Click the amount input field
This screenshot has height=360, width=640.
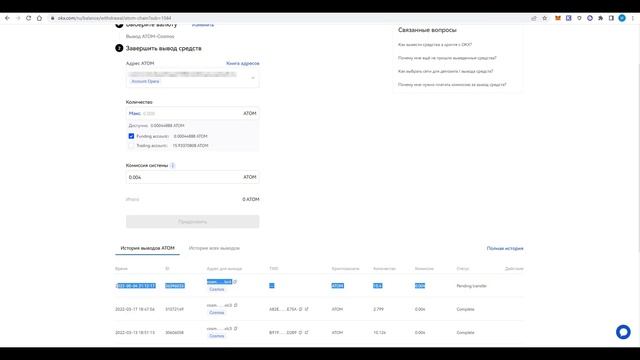click(192, 113)
